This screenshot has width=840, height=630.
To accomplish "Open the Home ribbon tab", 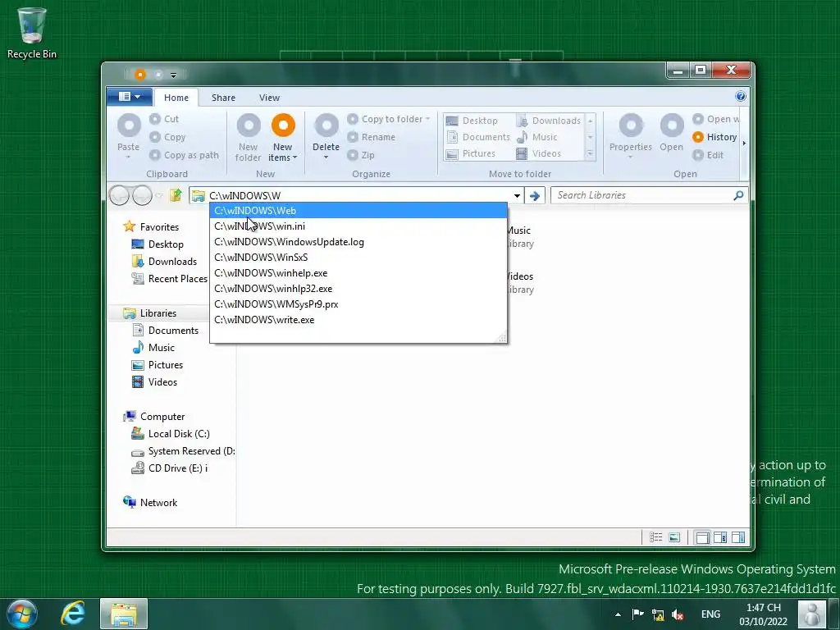I will 176,98.
